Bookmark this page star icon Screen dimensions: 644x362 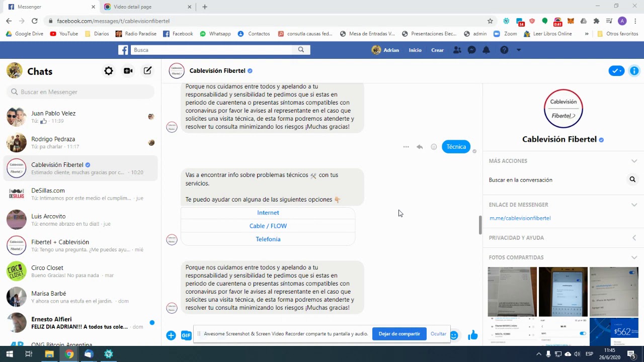pyautogui.click(x=490, y=21)
